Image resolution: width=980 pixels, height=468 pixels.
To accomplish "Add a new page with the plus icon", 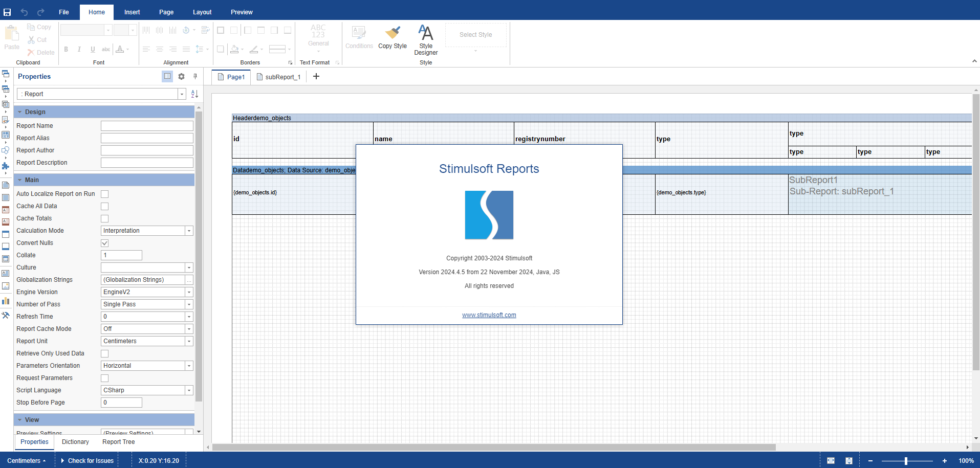I will (x=316, y=76).
